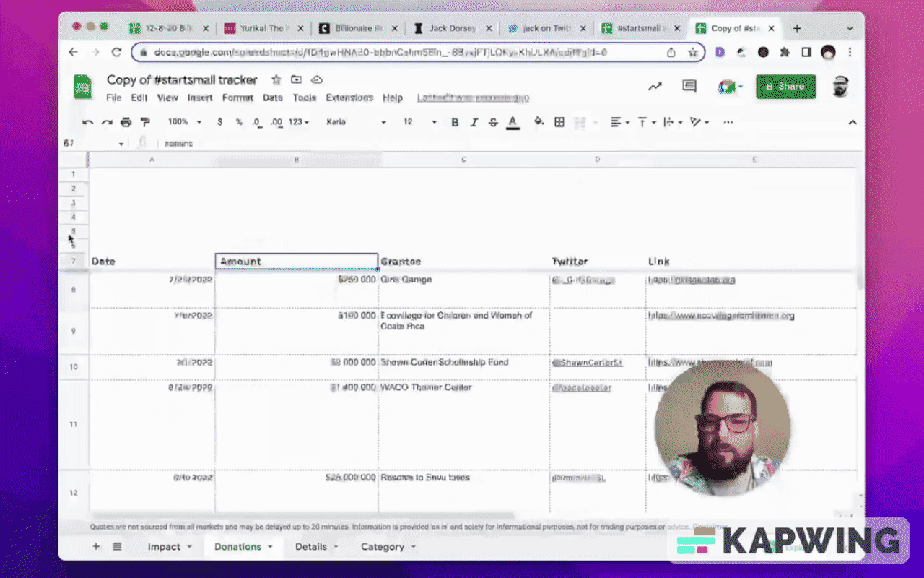Toggle the Chrome side panel icon
The height and width of the screenshot is (578, 924).
tap(806, 52)
